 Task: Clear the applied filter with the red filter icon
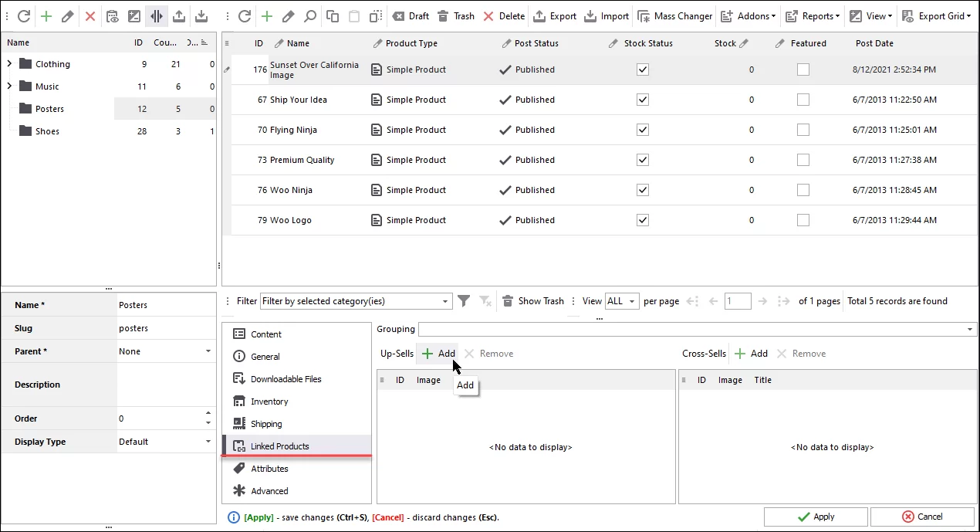tap(485, 300)
